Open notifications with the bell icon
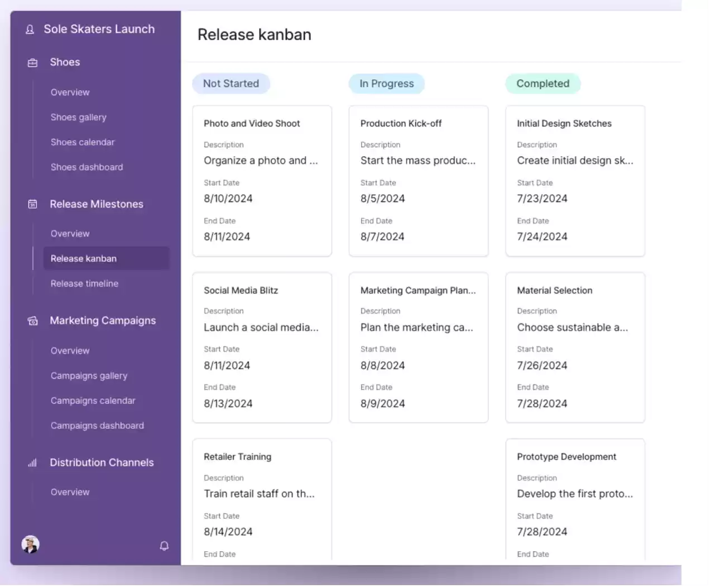The width and height of the screenshot is (711, 588). coord(164,546)
